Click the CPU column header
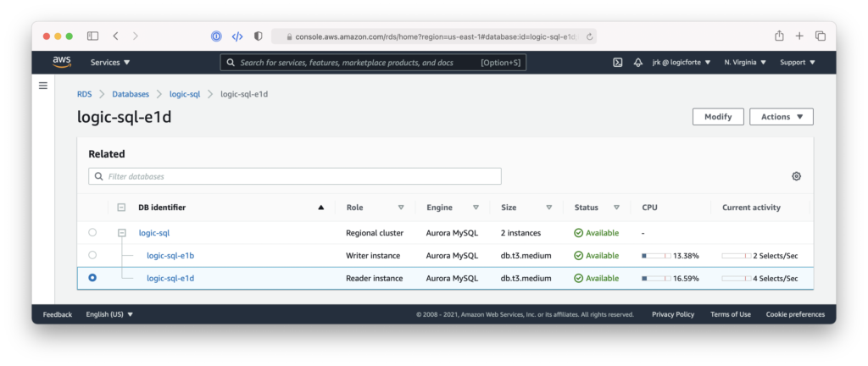 click(x=650, y=208)
